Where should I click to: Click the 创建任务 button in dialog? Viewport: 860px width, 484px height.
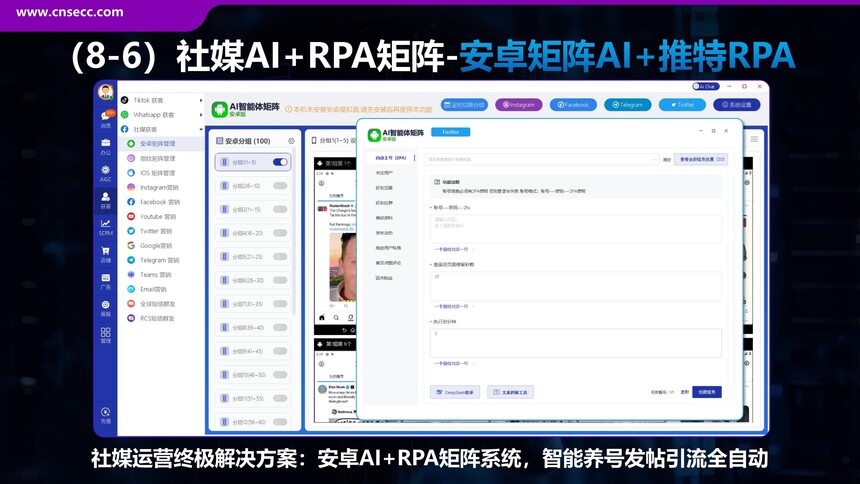[706, 392]
